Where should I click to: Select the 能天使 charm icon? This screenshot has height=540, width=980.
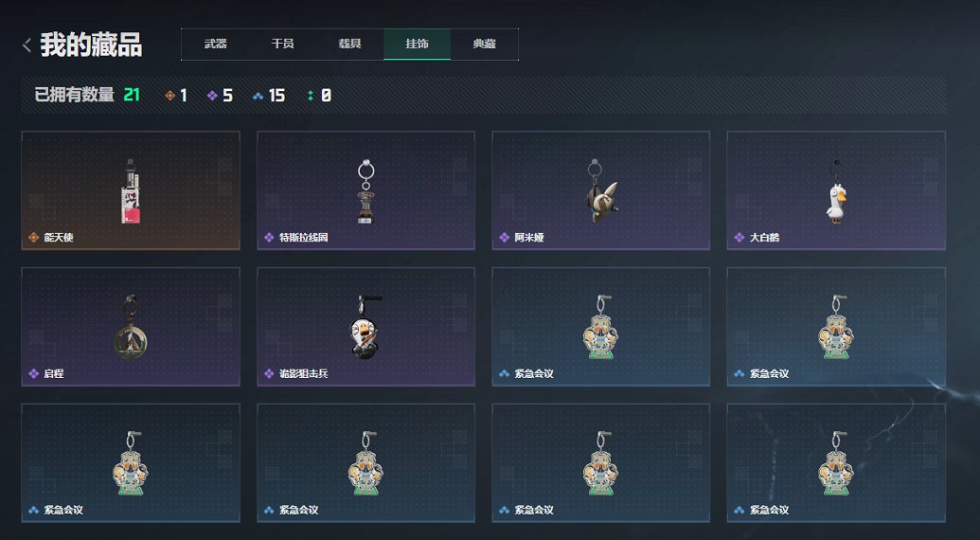tap(131, 191)
